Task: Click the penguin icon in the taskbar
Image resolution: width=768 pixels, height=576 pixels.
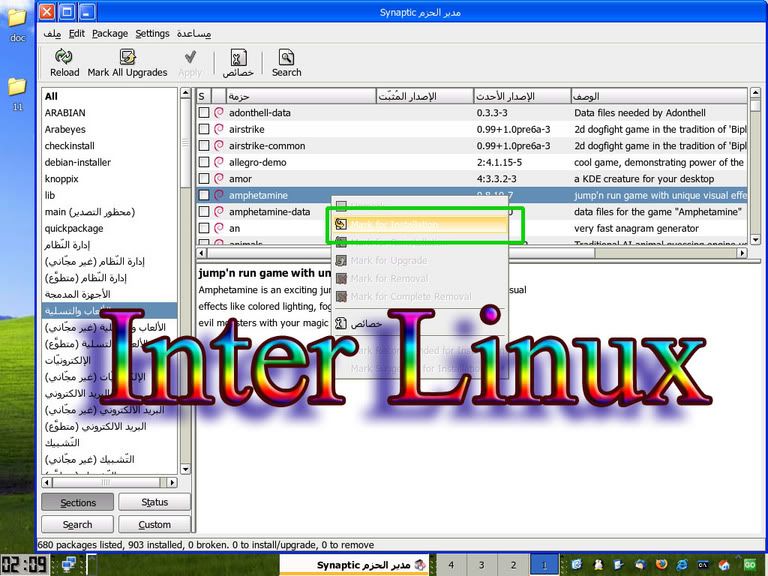Action: [598, 565]
